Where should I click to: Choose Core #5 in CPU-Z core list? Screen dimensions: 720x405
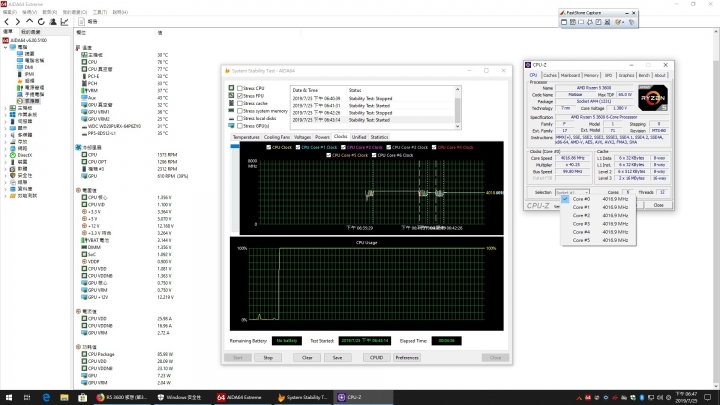[x=599, y=240]
